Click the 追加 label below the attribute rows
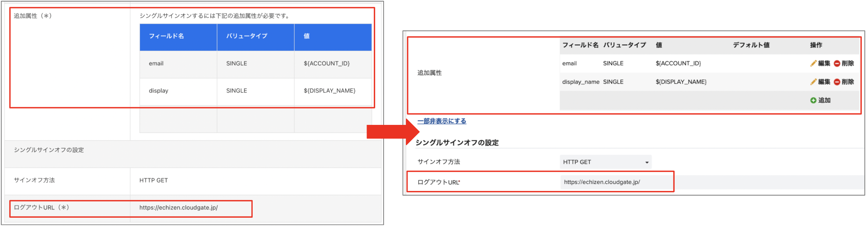The image size is (868, 228). click(x=824, y=100)
